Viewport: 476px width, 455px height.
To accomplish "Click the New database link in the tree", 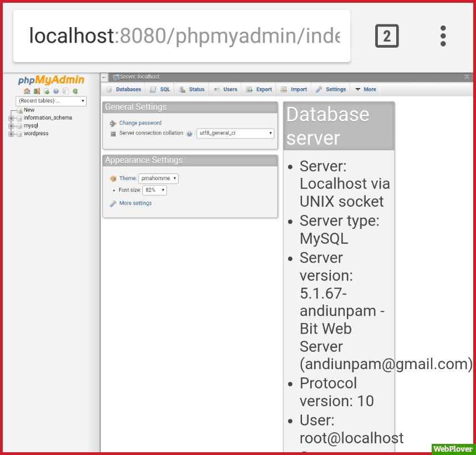I will click(x=29, y=110).
